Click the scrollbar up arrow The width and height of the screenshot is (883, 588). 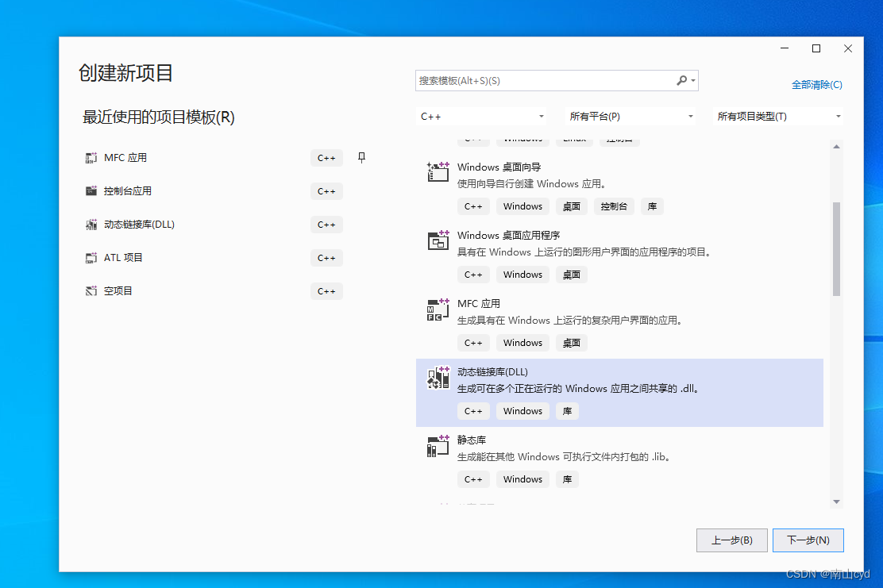click(x=837, y=146)
